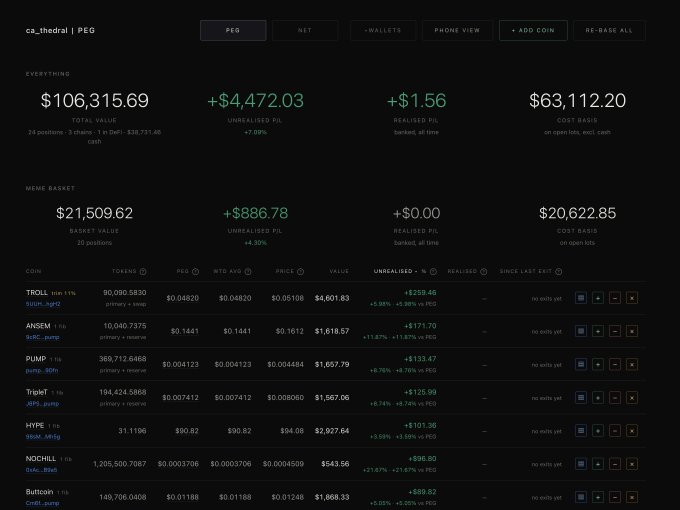The image size is (680, 510).
Task: Open the lots list icon for TripleT
Action: 581,398
